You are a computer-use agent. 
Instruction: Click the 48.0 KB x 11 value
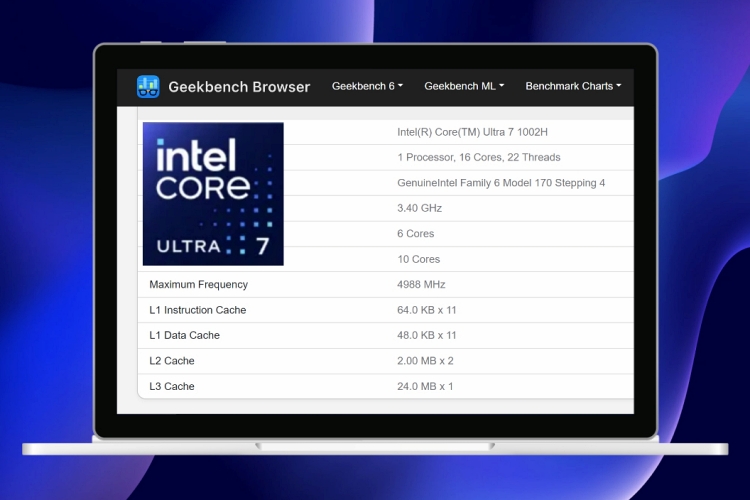pyautogui.click(x=427, y=335)
